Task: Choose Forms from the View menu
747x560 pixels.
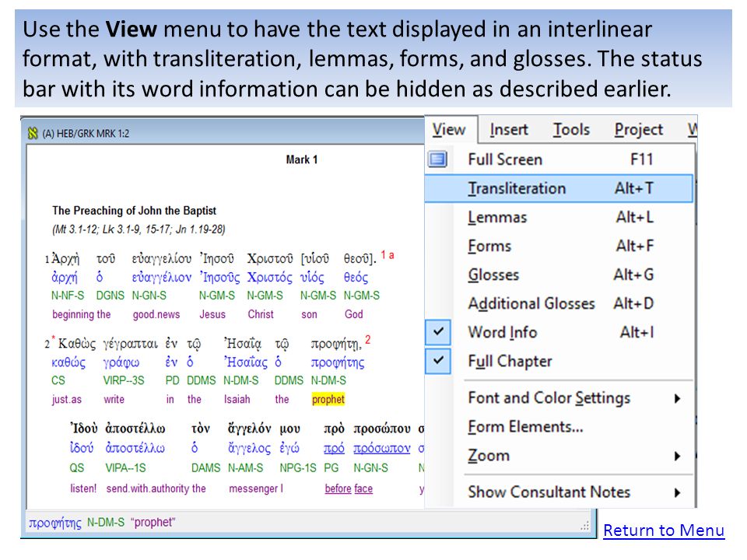Action: pyautogui.click(x=559, y=246)
